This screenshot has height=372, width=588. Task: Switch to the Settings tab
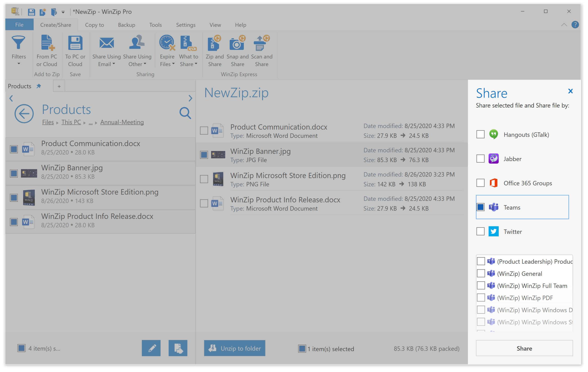186,25
